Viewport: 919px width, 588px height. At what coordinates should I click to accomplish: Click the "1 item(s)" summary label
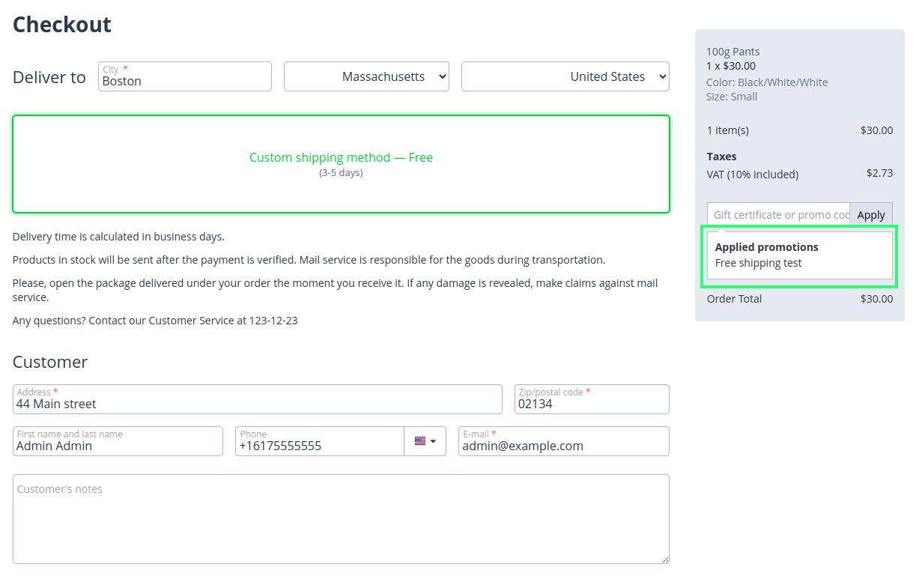[728, 130]
